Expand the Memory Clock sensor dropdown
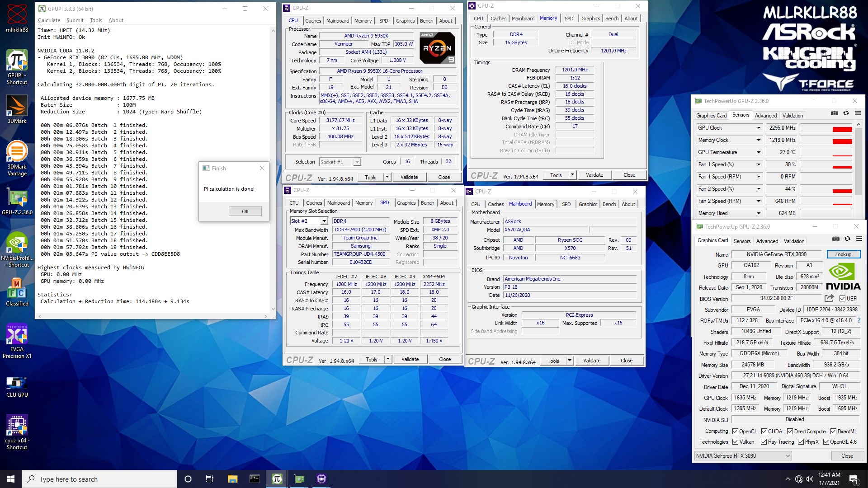 point(759,140)
